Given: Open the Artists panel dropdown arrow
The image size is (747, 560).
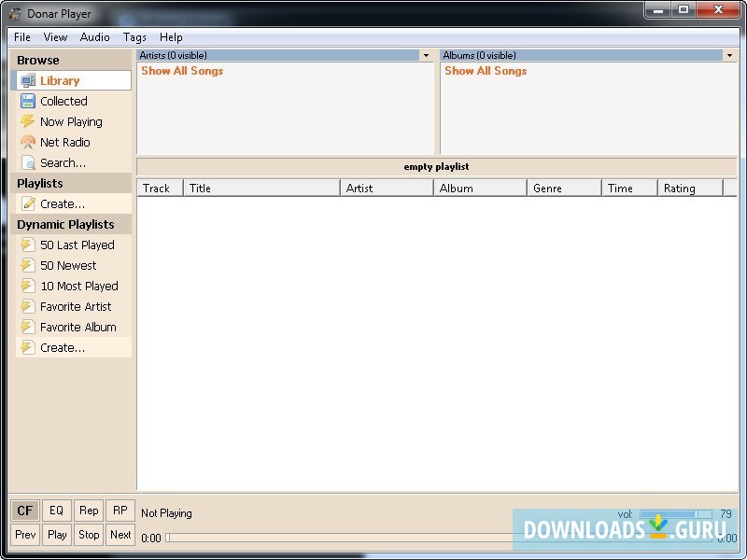Looking at the screenshot, I should [426, 55].
